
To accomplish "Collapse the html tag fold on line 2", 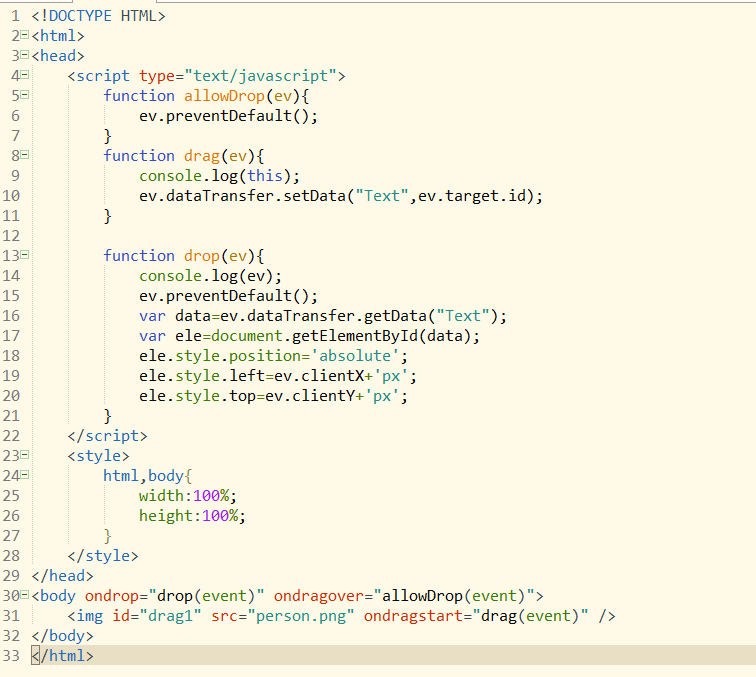I will [x=25, y=36].
